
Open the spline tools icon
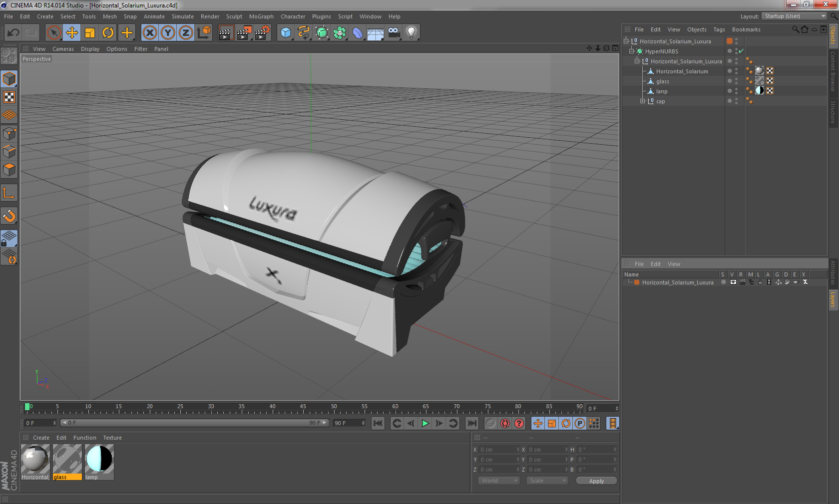click(x=304, y=33)
